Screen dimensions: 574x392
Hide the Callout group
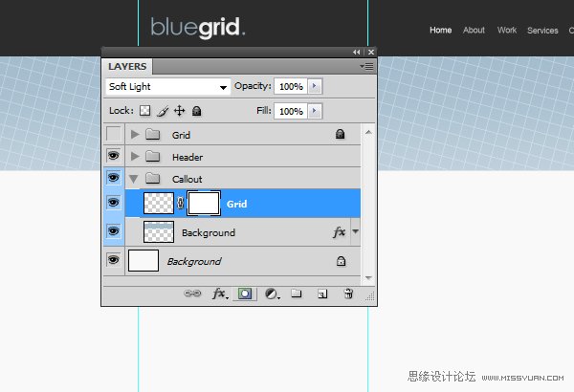click(114, 178)
